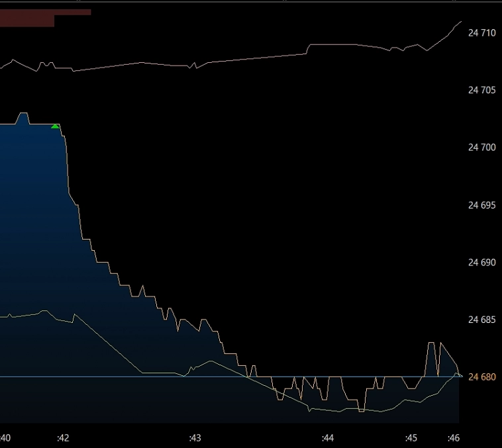Screen dimensions: 502x448
Task: Select the :43 time axis label
Action: tap(195, 438)
